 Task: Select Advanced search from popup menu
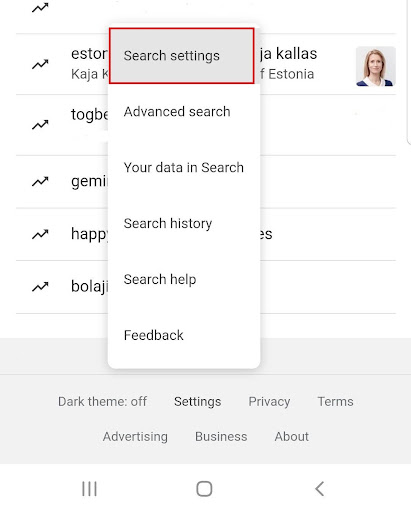coord(184,112)
